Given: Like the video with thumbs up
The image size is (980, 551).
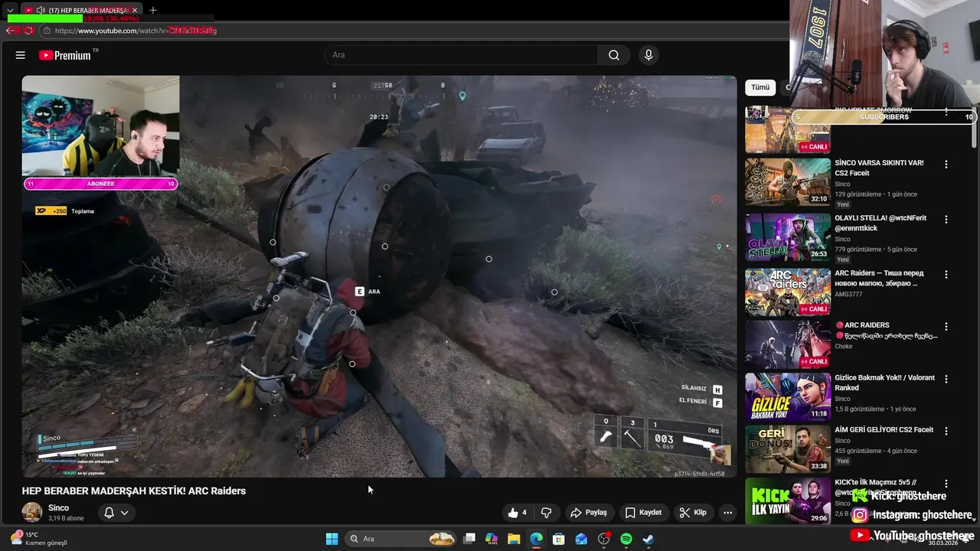Looking at the screenshot, I should (x=517, y=513).
